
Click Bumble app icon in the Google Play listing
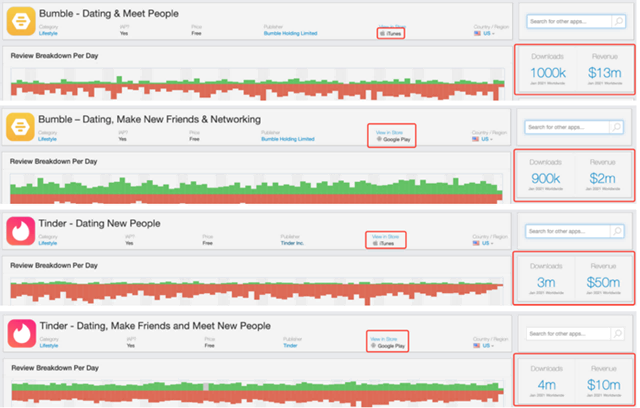20,126
